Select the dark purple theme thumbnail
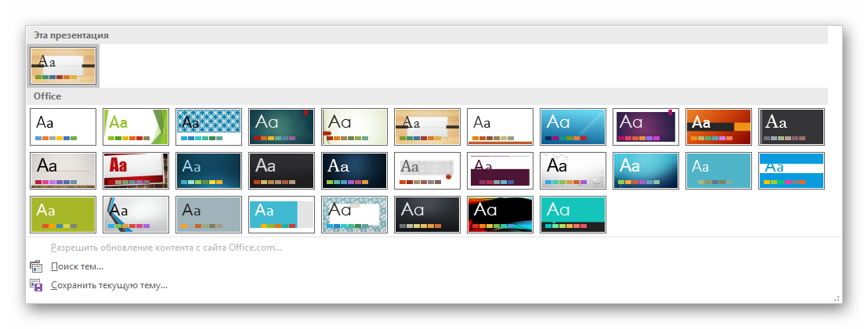Image resolution: width=868 pixels, height=329 pixels. (x=646, y=127)
